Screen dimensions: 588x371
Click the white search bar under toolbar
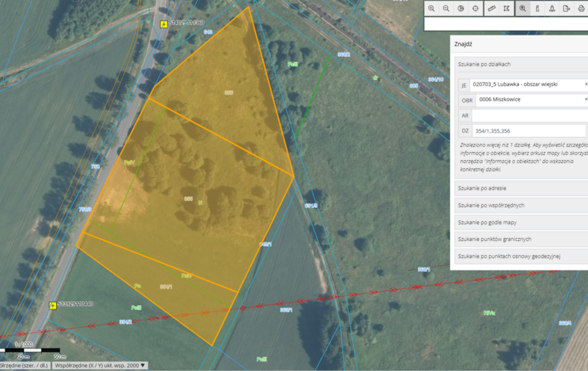point(506,24)
